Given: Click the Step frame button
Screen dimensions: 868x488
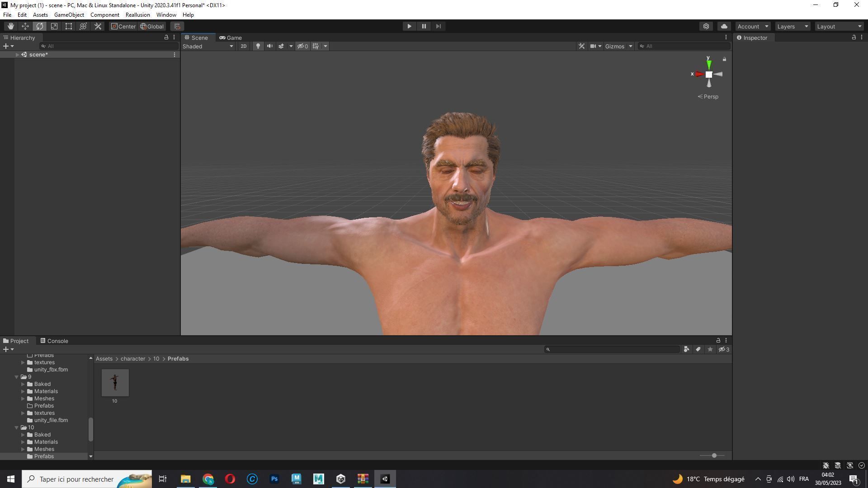Looking at the screenshot, I should click(x=438, y=26).
